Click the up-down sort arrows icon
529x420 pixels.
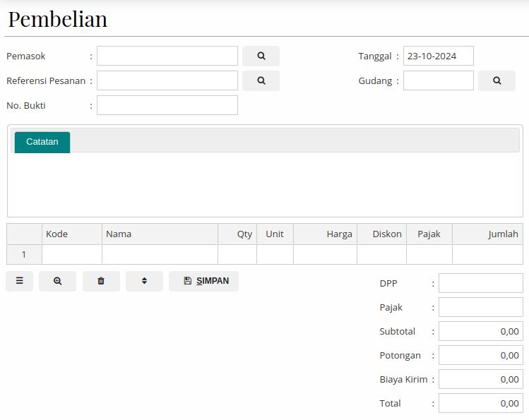point(144,281)
